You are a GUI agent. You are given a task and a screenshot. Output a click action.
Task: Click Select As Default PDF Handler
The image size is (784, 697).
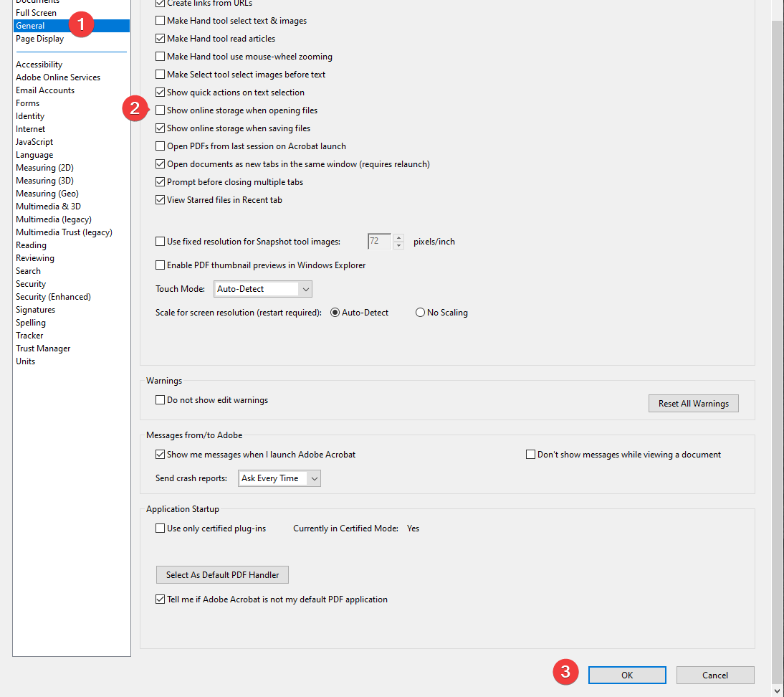click(222, 575)
